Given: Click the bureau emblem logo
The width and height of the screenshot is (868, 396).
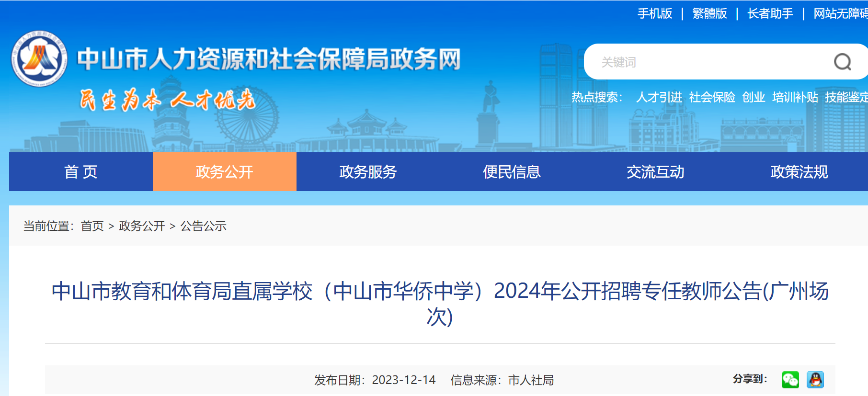Looking at the screenshot, I should click(x=39, y=58).
